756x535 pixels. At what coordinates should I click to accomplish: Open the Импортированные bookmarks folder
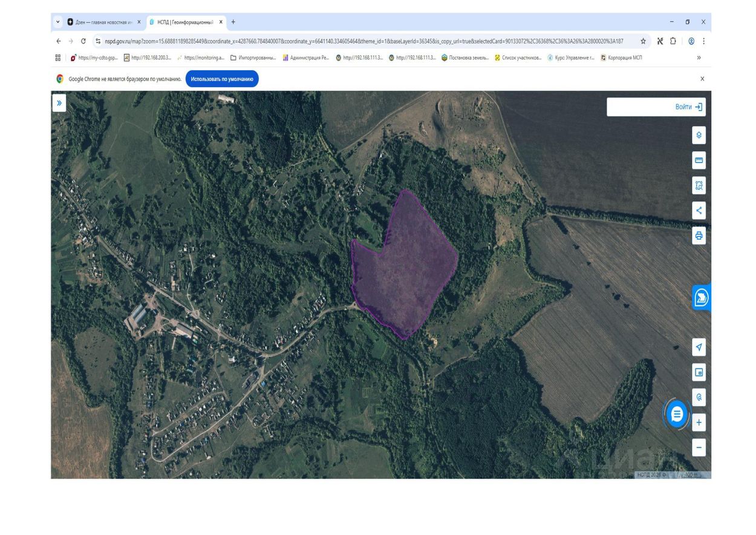pyautogui.click(x=253, y=57)
